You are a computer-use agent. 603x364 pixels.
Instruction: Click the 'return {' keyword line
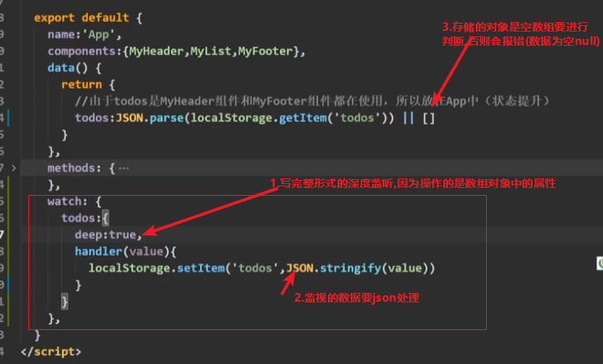88,84
